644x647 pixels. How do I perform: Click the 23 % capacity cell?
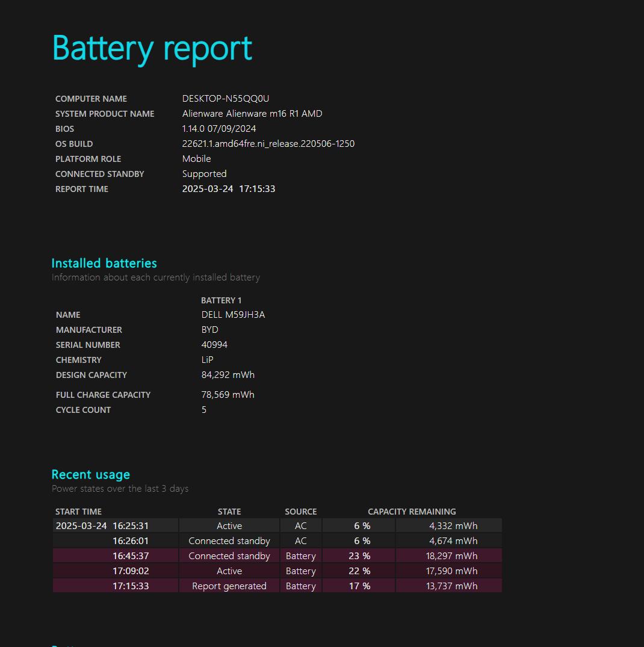pyautogui.click(x=359, y=556)
